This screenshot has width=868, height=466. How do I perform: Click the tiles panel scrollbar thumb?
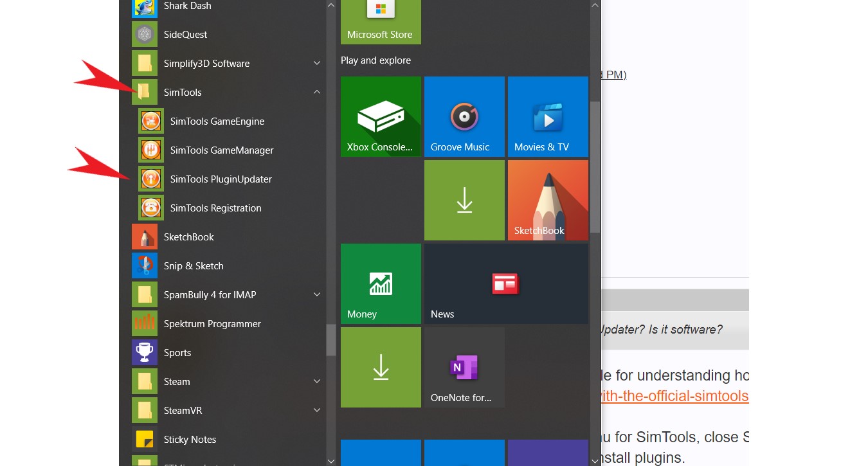tap(595, 167)
